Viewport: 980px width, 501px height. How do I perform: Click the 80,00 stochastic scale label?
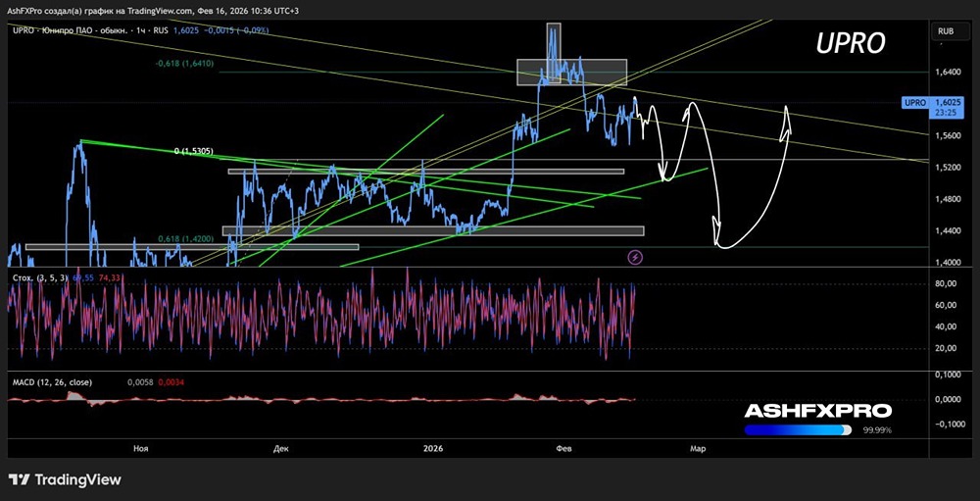pyautogui.click(x=948, y=284)
